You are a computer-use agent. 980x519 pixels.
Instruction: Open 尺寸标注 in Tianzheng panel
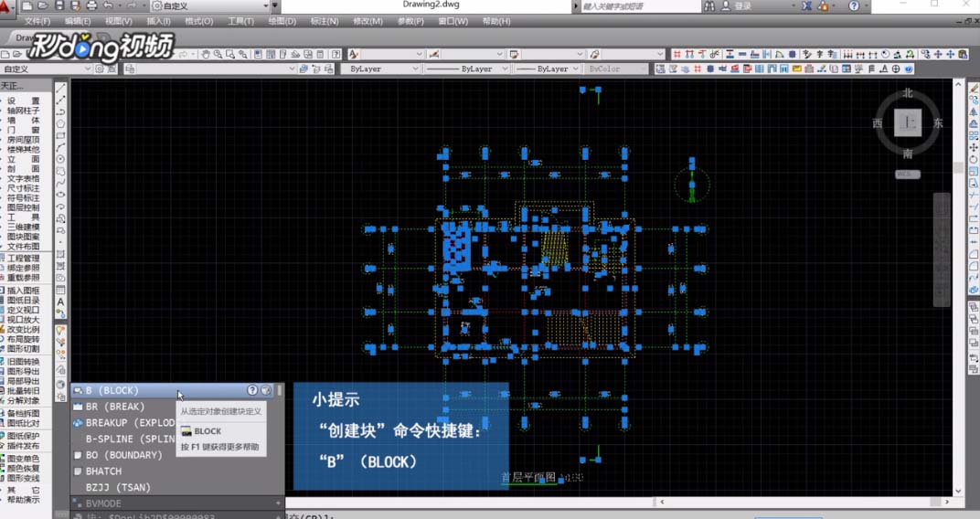(x=23, y=188)
